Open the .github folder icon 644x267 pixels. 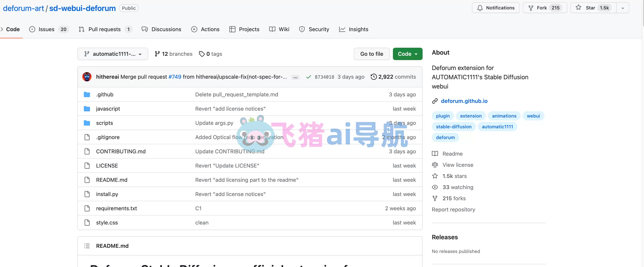pyautogui.click(x=87, y=94)
